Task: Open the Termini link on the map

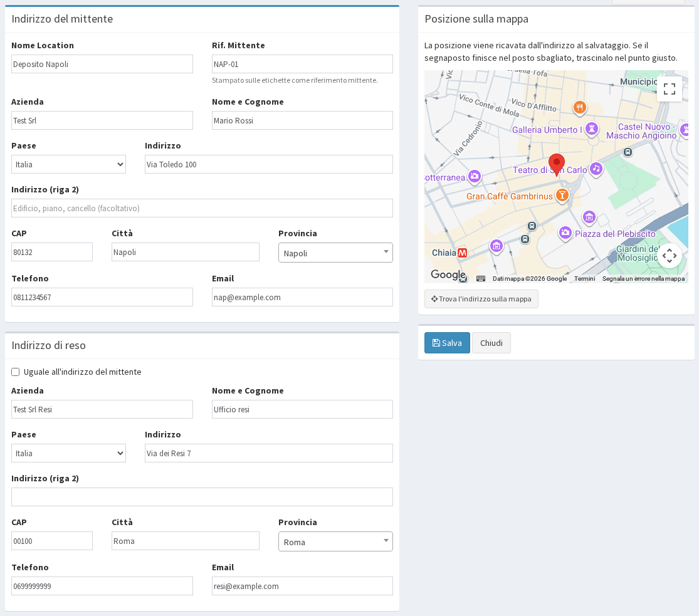Action: click(x=584, y=279)
